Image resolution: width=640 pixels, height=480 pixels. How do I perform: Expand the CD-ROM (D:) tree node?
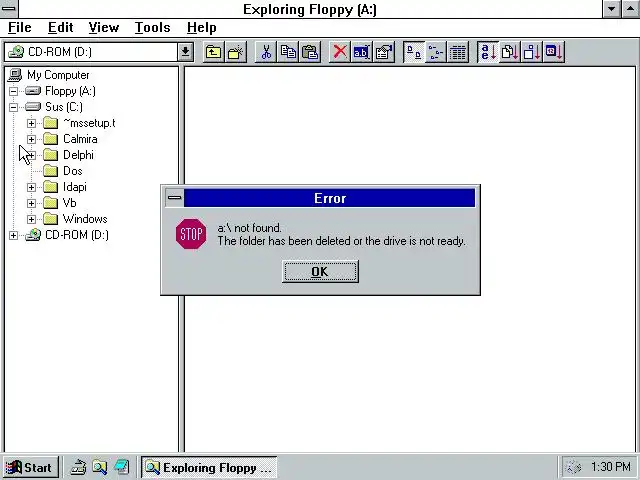coord(13,236)
